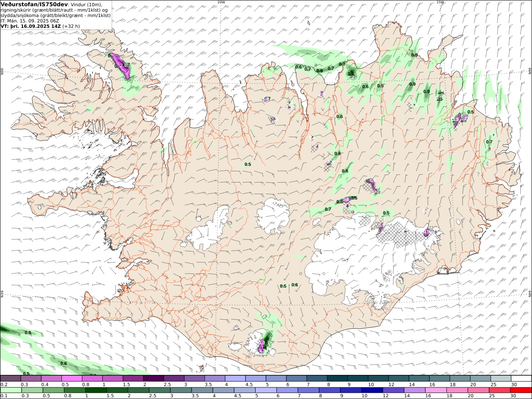
Task: Pick the bright pink swatch between 0.5 and 0.8
Action: 71,379
